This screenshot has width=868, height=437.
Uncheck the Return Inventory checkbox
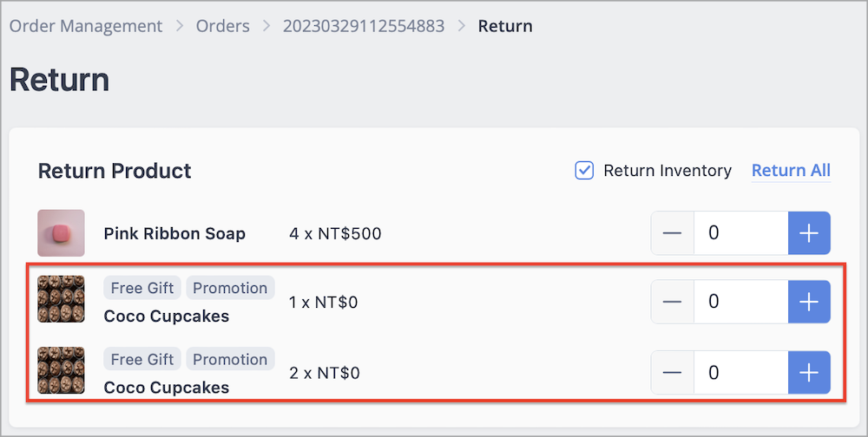coord(584,170)
